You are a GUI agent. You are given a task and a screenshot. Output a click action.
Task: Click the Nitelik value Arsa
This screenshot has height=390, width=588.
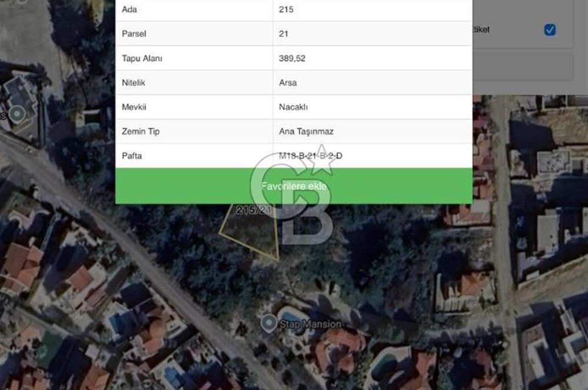(x=288, y=82)
